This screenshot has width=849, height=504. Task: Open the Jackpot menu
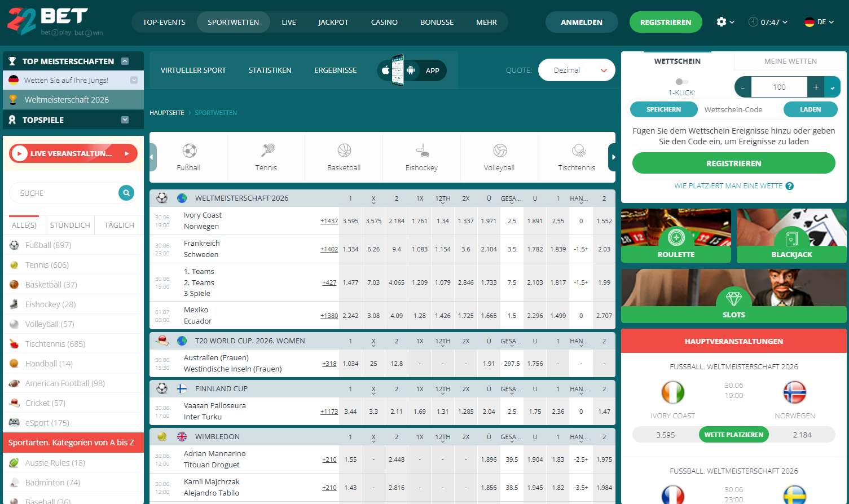(333, 23)
